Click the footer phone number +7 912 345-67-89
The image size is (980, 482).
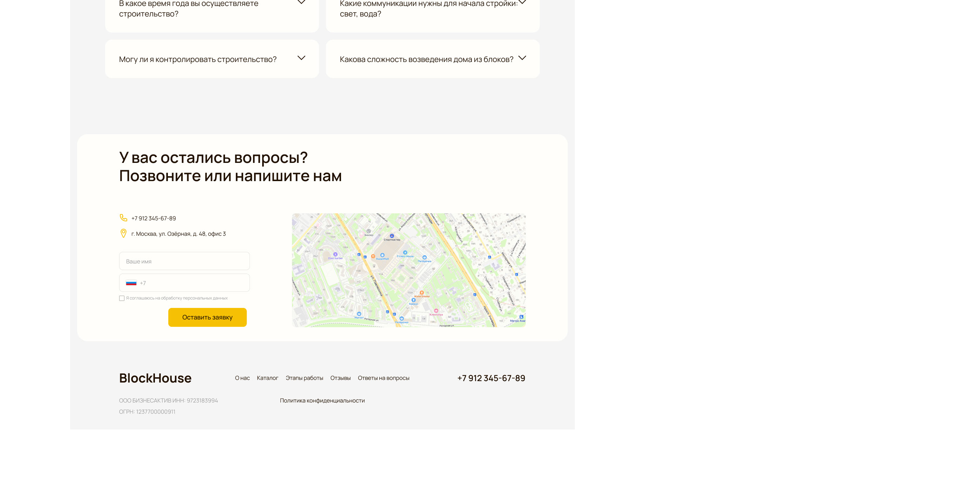[x=491, y=378]
